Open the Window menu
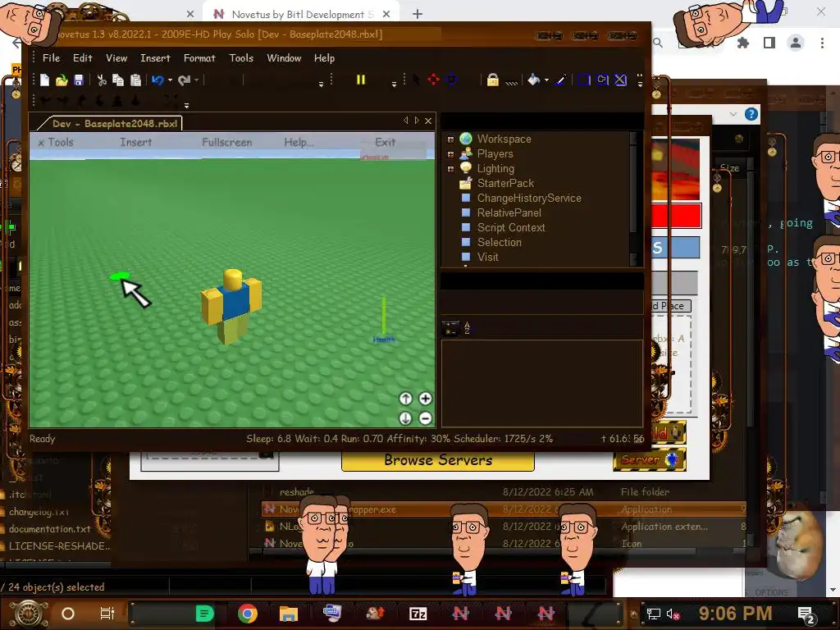This screenshot has width=840, height=630. (284, 58)
